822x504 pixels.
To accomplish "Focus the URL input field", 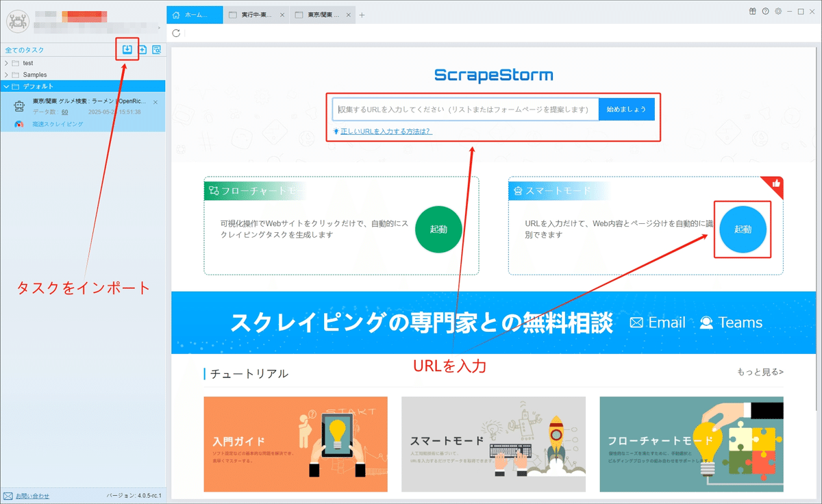I will [466, 110].
